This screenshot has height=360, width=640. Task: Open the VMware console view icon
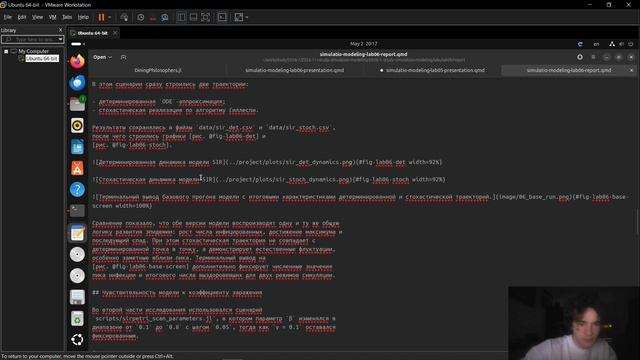(222, 17)
